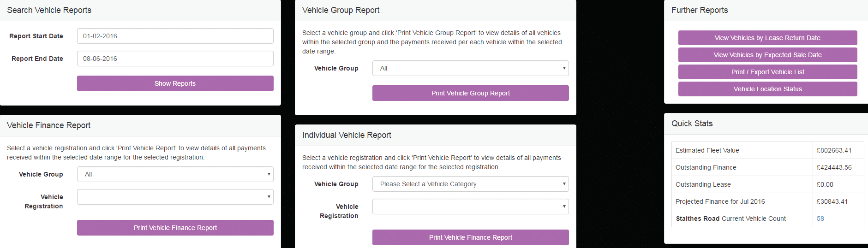This screenshot has width=868, height=248.
Task: Open View Vehicles by Lease Return Date
Action: pos(767,38)
